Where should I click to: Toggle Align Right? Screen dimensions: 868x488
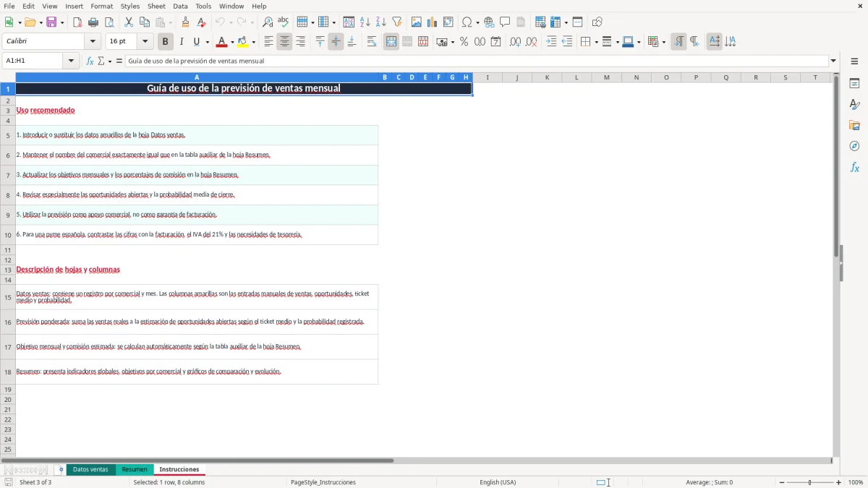click(300, 42)
